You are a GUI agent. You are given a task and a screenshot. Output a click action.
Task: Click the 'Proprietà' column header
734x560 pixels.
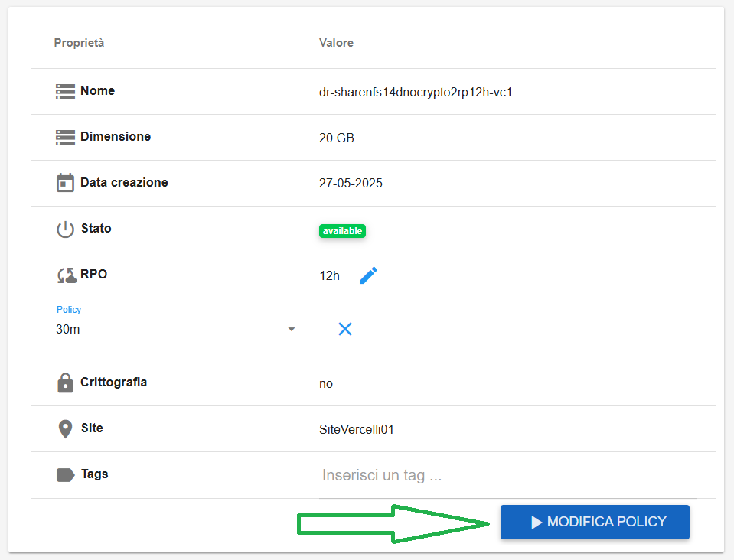tap(79, 43)
